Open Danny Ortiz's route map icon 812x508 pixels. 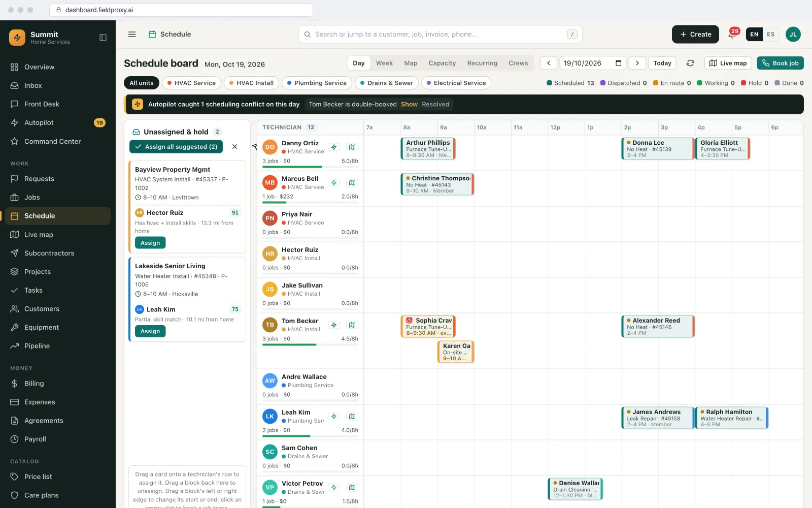click(x=352, y=147)
